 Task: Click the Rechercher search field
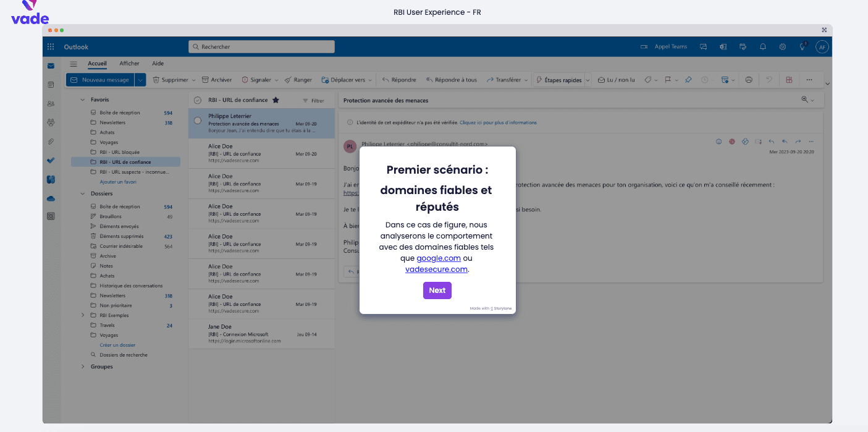click(x=261, y=46)
